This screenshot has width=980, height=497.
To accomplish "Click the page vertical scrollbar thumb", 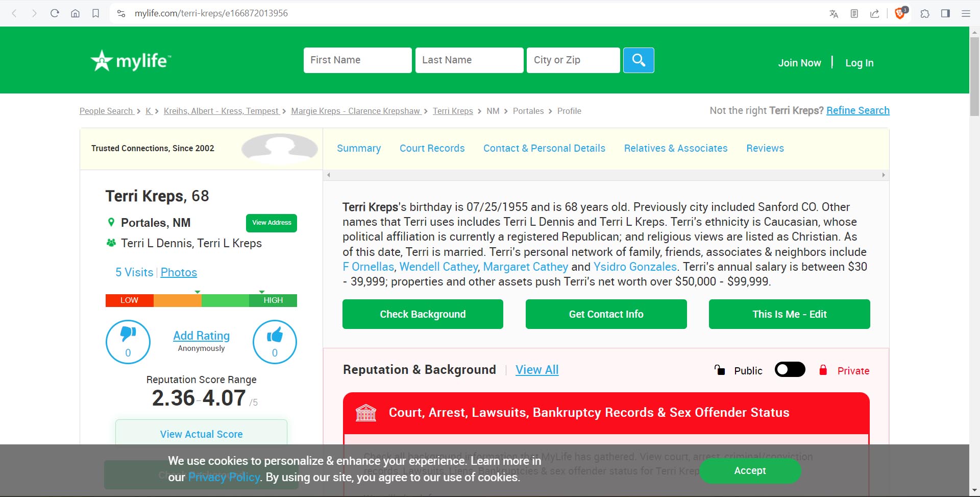I will 974,77.
